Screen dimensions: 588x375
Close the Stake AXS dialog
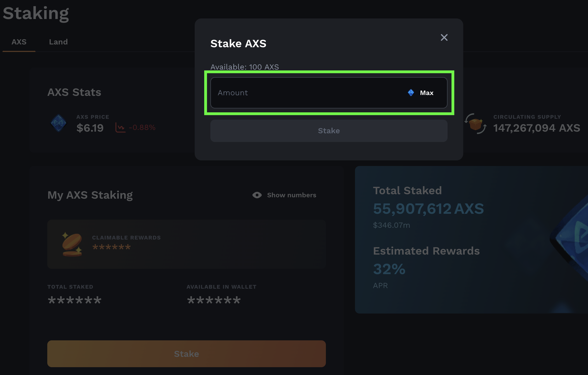(x=444, y=37)
